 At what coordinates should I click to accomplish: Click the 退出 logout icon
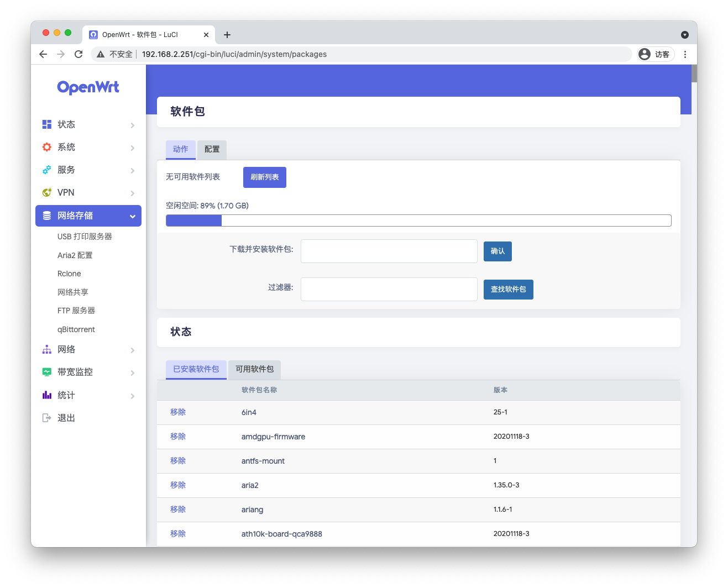(47, 418)
